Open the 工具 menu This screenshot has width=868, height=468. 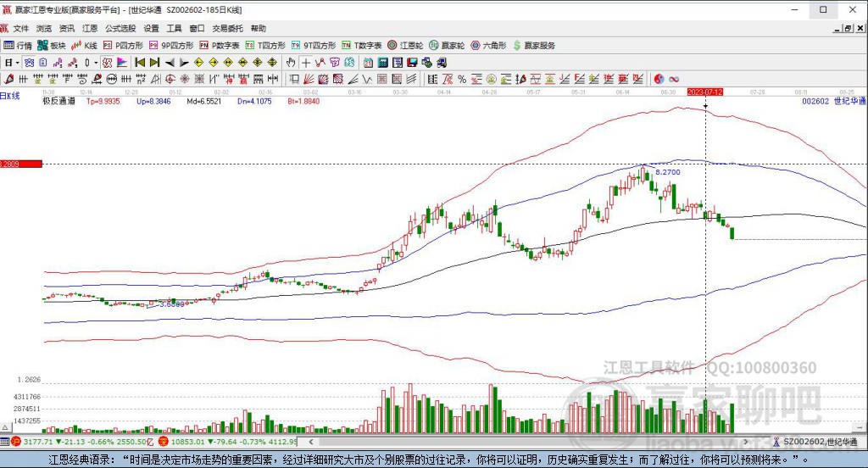click(x=174, y=28)
